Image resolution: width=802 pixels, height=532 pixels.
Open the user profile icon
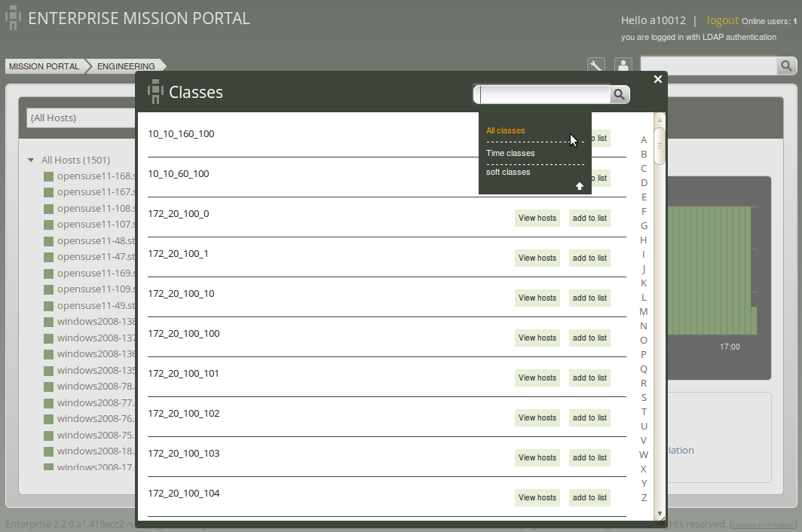click(623, 66)
